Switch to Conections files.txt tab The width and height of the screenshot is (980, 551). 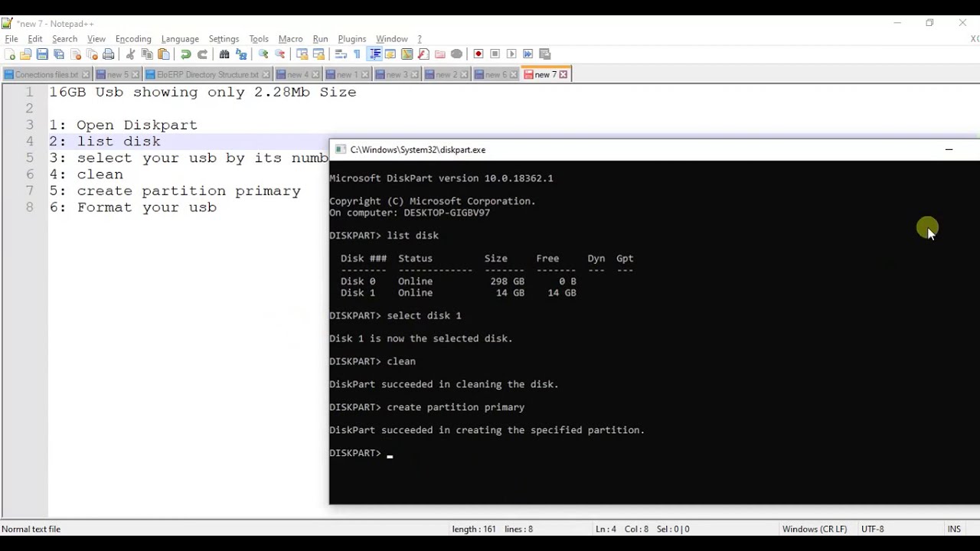[46, 74]
